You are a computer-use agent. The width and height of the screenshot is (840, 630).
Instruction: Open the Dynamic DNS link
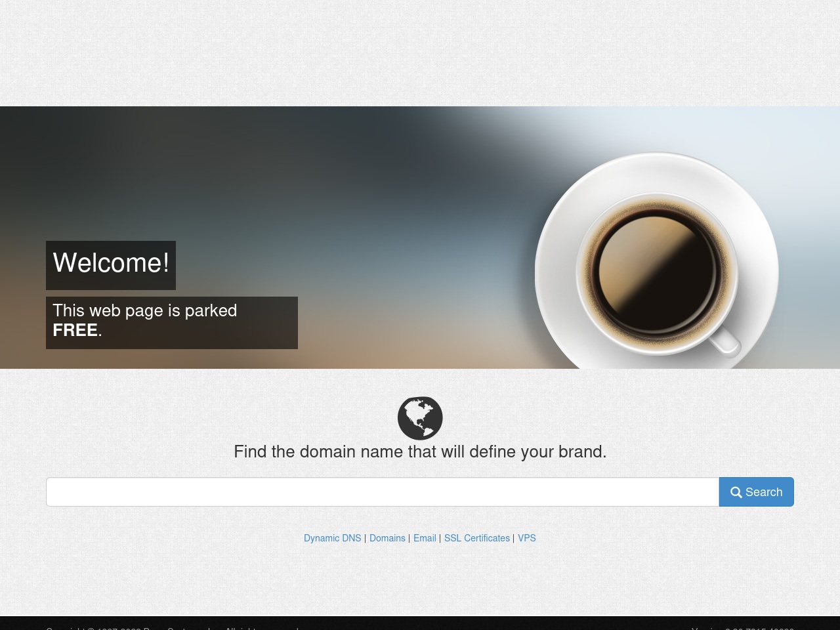point(332,538)
